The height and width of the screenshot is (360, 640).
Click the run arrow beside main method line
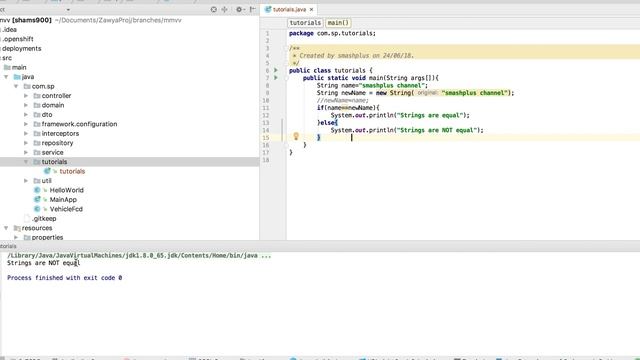tap(276, 78)
